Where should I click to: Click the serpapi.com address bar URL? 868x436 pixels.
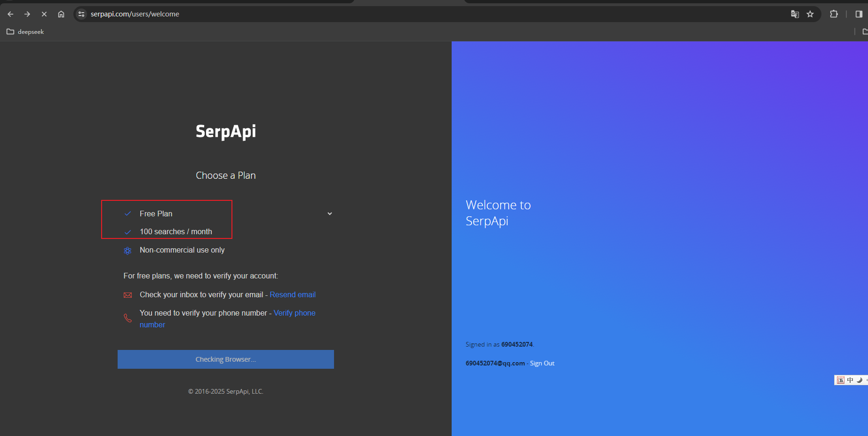click(x=135, y=14)
